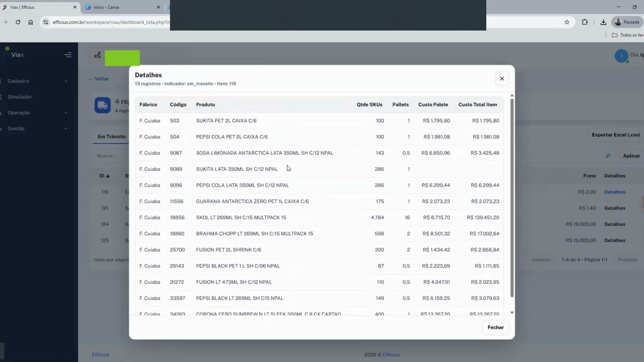Screen dimensions: 644x362
Task: Click the blue truck icon
Action: coord(102,105)
